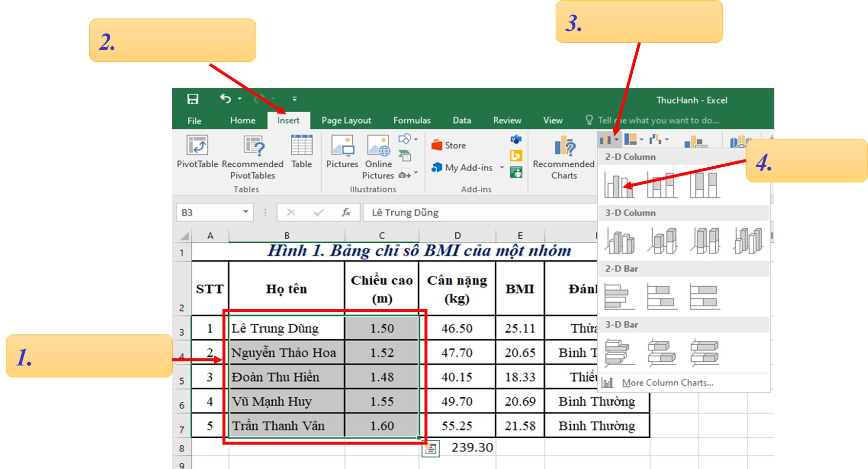
Task: Open the Undo history dropdown arrow
Action: click(x=240, y=99)
